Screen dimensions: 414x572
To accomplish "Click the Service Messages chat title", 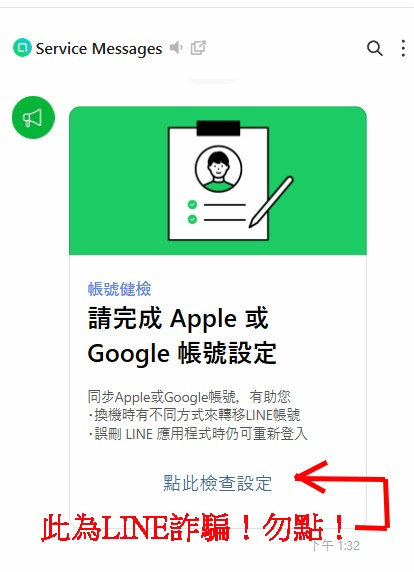I will point(99,49).
